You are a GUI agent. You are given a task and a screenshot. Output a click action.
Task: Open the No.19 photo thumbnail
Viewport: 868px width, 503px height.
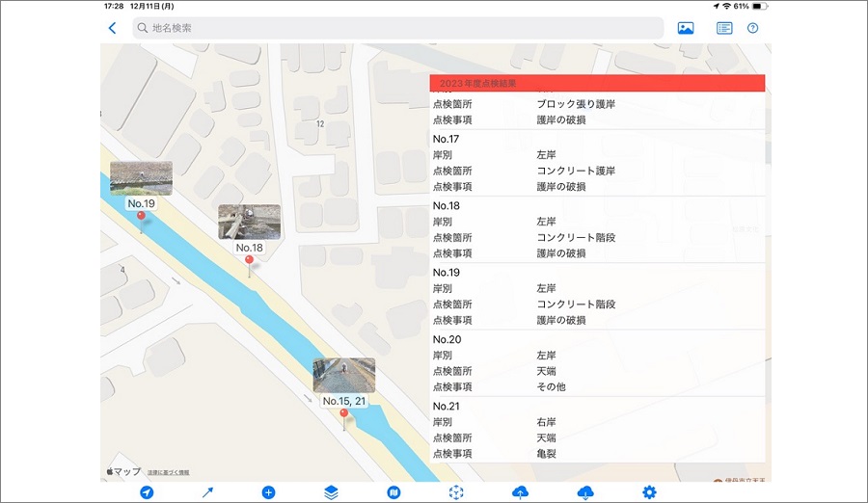coord(141,178)
